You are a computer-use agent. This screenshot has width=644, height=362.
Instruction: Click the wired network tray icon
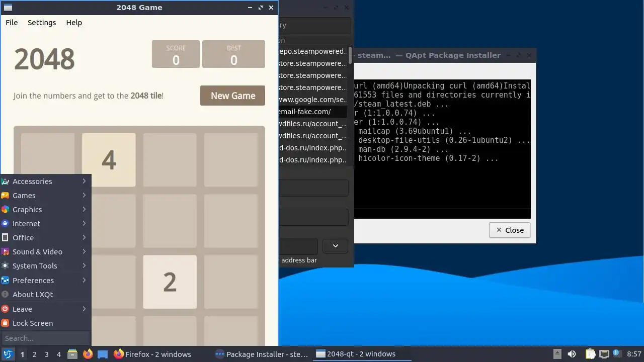click(604, 354)
